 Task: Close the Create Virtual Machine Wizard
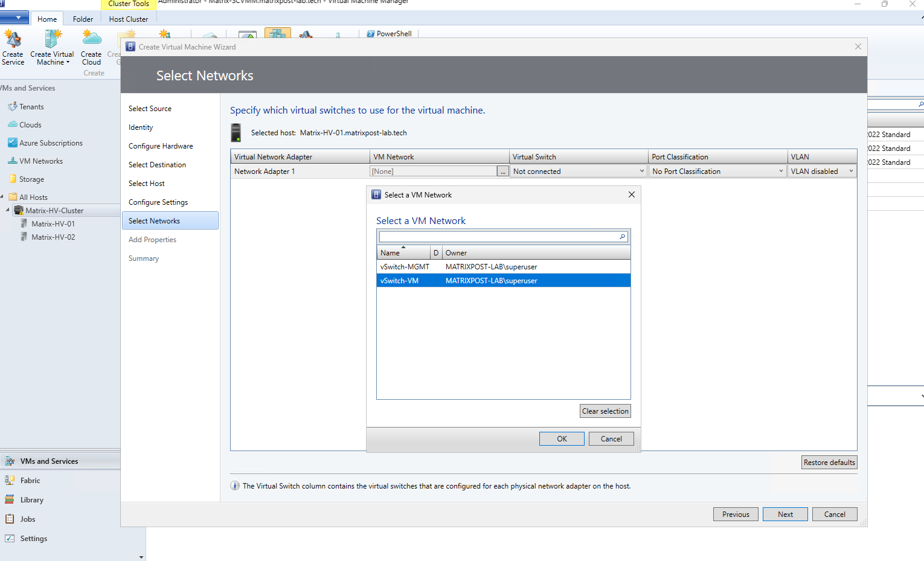(858, 46)
